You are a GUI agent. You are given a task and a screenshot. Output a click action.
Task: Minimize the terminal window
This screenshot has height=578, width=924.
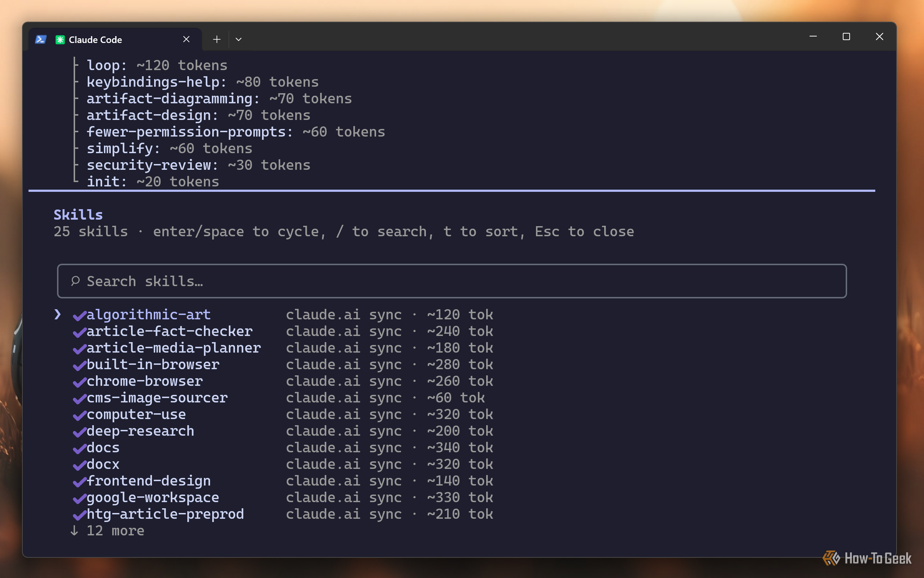coord(813,36)
